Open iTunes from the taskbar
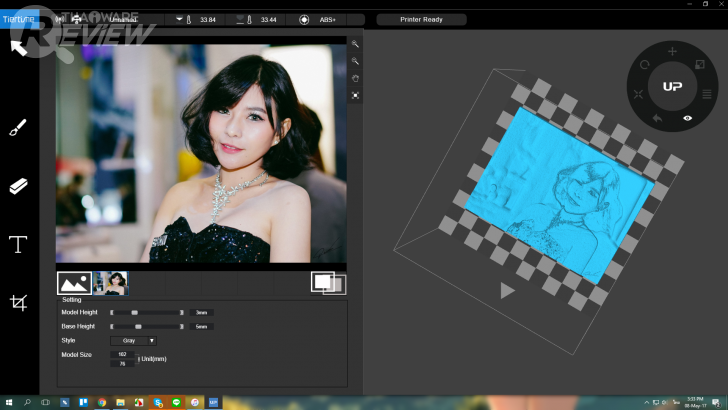The width and height of the screenshot is (728, 410). [x=195, y=403]
